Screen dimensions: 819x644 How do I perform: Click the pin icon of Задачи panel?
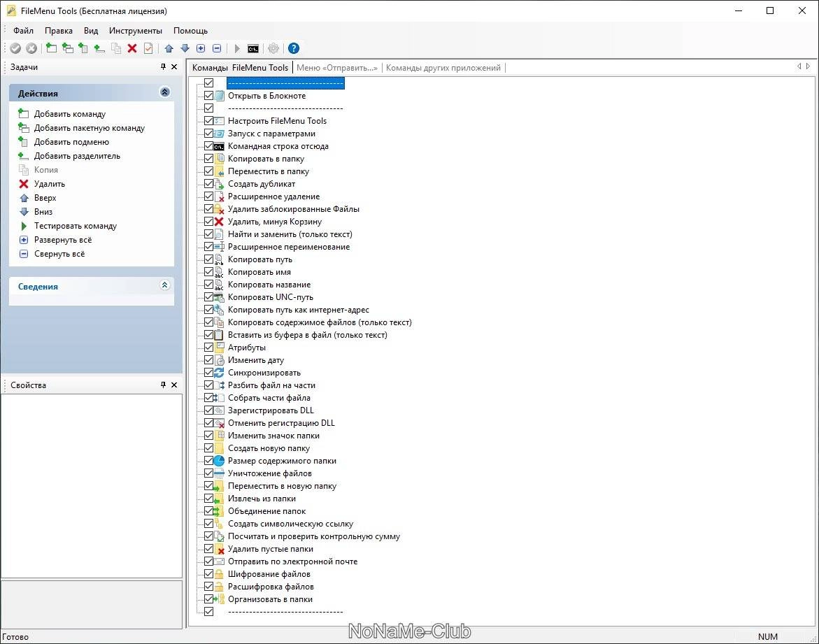pyautogui.click(x=163, y=66)
